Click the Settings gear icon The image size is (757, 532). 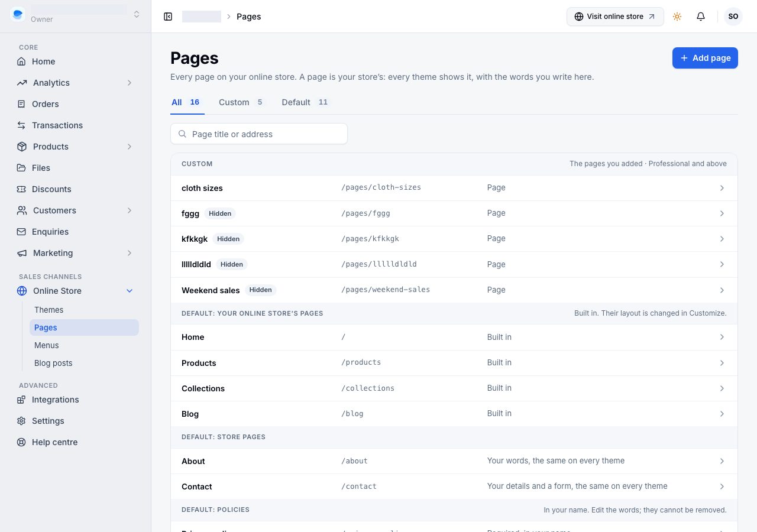21,421
